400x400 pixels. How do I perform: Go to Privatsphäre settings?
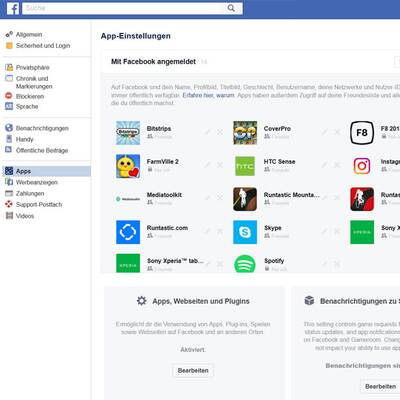33,67
